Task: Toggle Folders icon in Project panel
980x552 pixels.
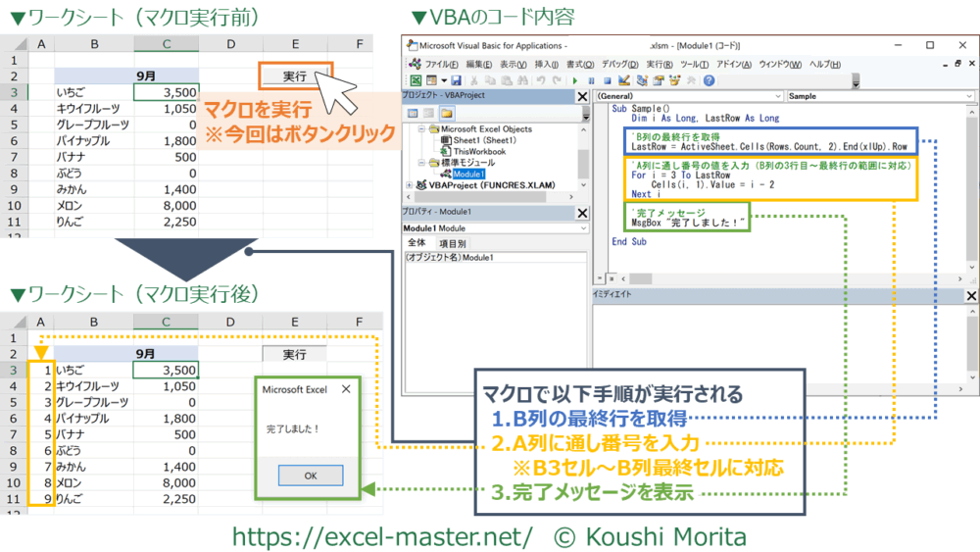Action: [x=446, y=113]
